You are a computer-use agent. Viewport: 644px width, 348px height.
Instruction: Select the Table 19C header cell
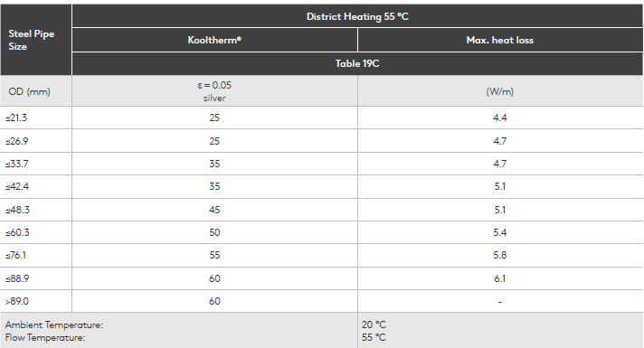357,63
